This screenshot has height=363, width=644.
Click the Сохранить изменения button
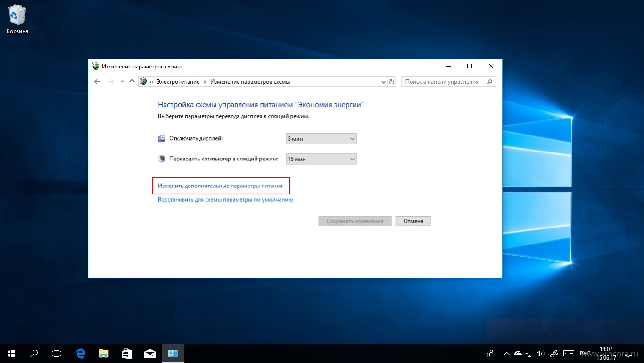[x=355, y=221]
